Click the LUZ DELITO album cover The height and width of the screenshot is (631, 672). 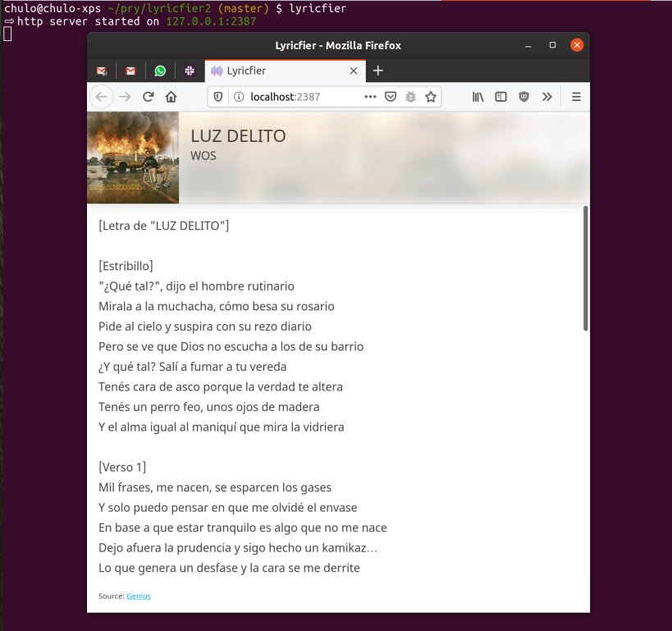133,158
